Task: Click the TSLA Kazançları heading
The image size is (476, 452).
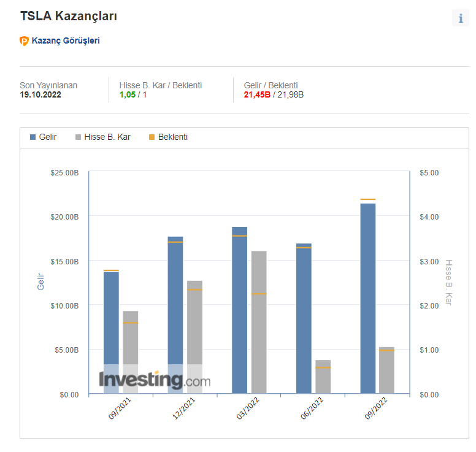Action: (69, 17)
